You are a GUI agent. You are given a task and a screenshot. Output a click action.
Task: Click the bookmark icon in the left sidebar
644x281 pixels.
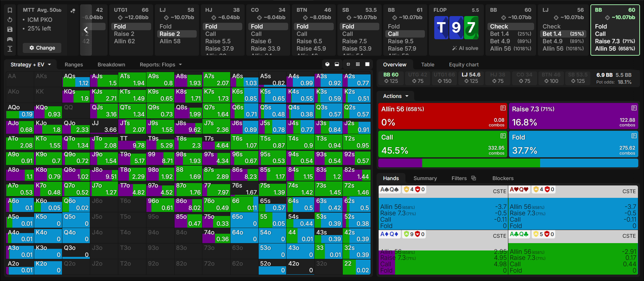click(10, 10)
